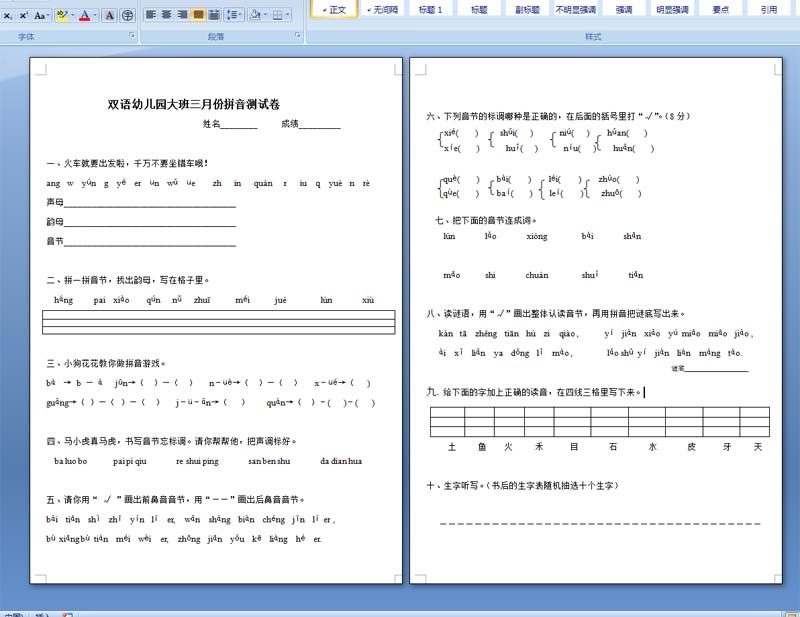The image size is (800, 617).
Task: Open the 字体 (Font) dialog launcher
Action: (x=132, y=35)
